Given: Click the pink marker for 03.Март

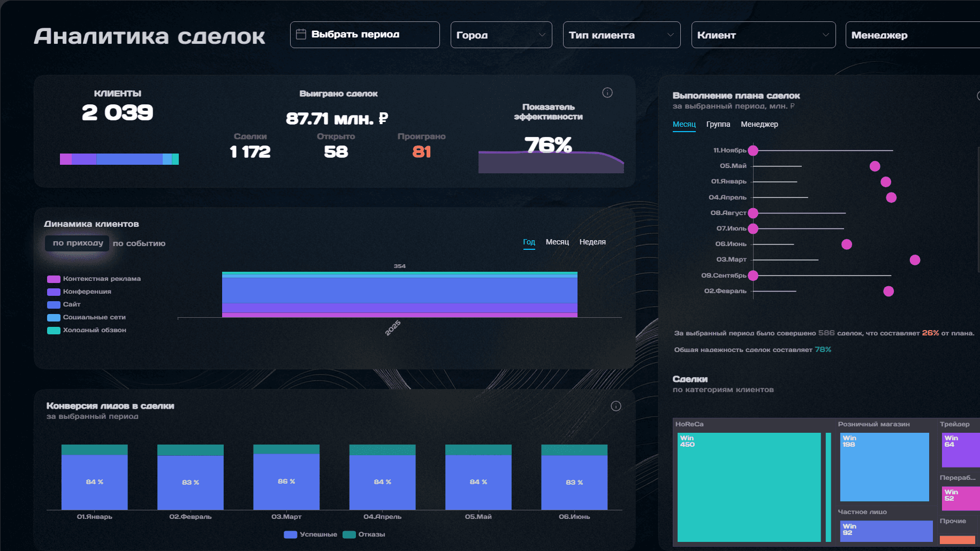Looking at the screenshot, I should (x=915, y=260).
